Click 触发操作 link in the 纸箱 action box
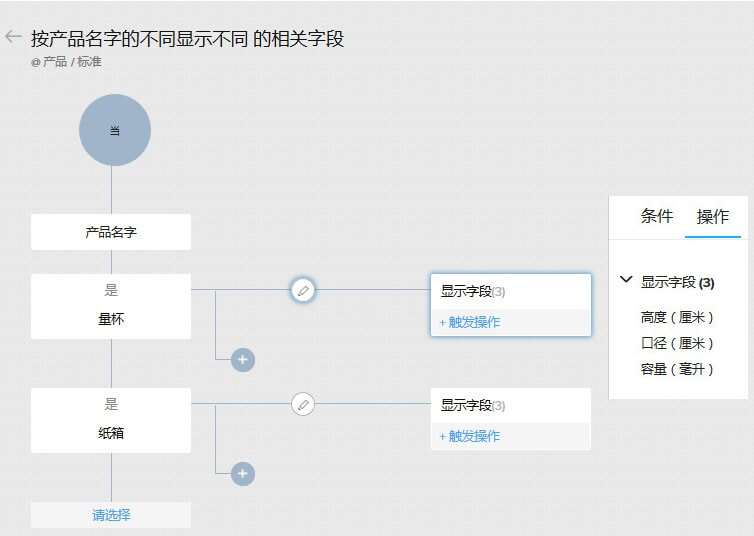Image resolution: width=754 pixels, height=536 pixels. pos(469,436)
